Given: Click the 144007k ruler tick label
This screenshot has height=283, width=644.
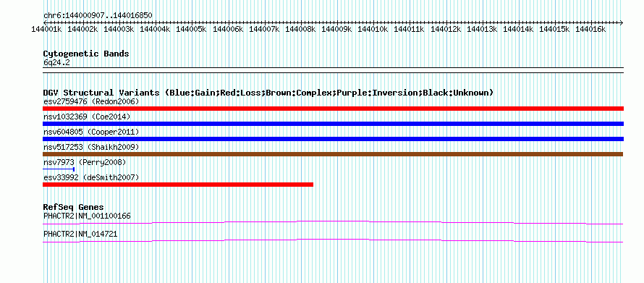Looking at the screenshot, I should 264,29.
